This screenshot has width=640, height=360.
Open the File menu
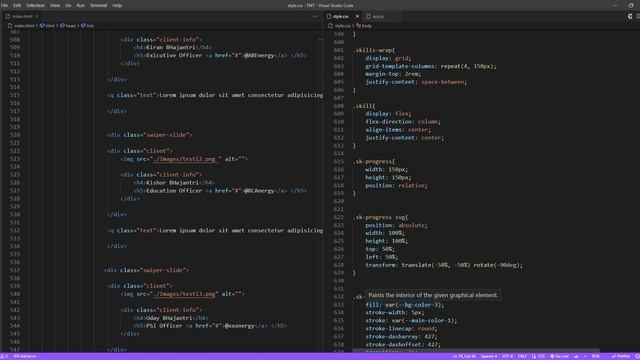pyautogui.click(x=4, y=5)
